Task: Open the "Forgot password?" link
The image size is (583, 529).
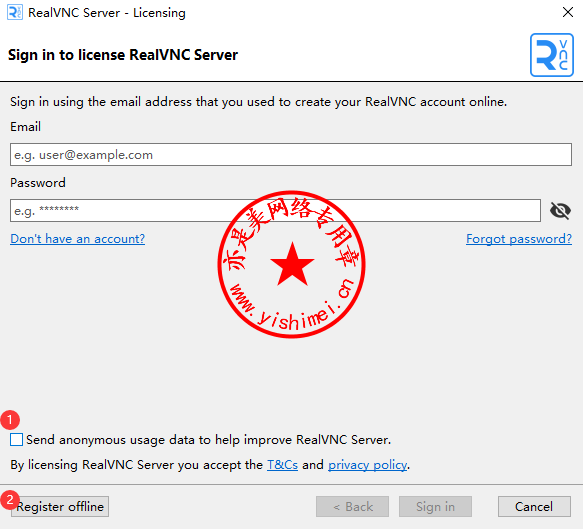Action: (x=519, y=239)
